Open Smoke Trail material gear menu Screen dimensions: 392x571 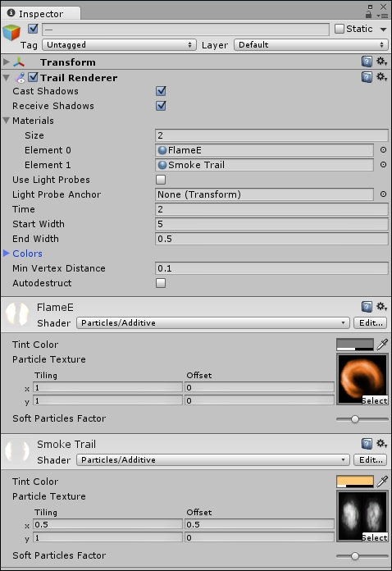click(381, 444)
